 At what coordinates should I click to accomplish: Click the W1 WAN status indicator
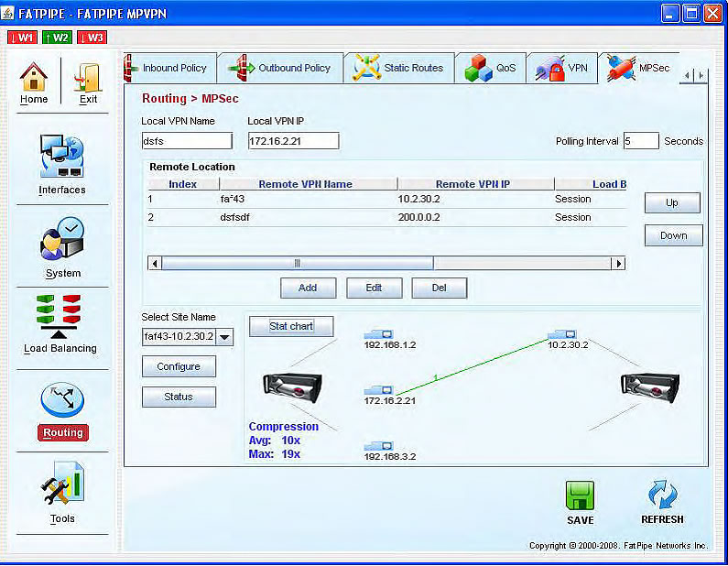22,38
